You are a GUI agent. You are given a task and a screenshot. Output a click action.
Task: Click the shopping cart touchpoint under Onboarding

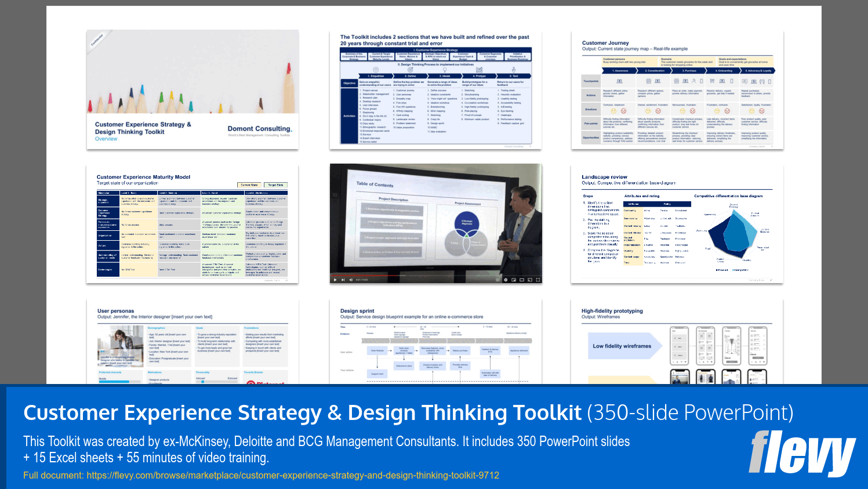(x=712, y=81)
